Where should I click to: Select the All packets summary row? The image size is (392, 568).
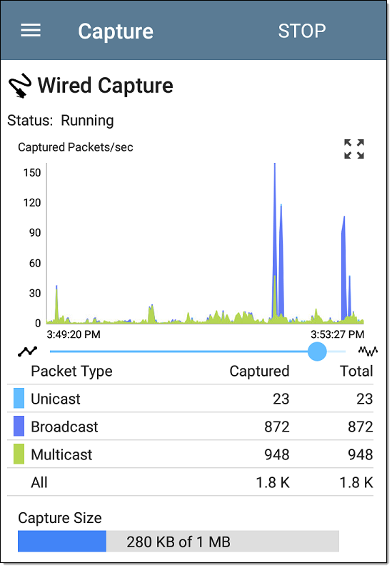click(x=191, y=482)
